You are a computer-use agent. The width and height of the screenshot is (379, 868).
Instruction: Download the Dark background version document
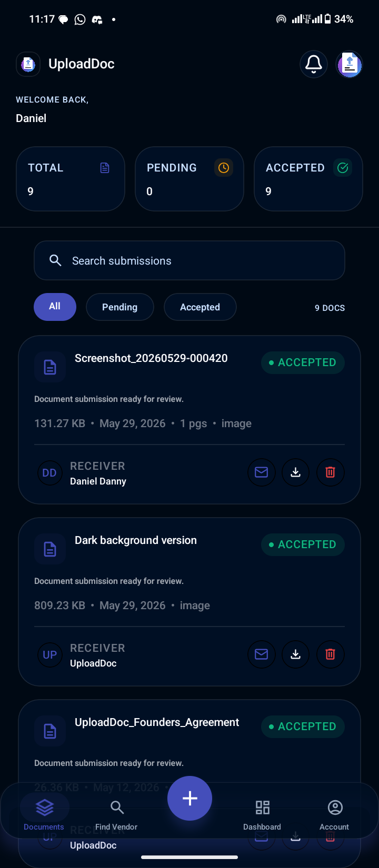296,654
